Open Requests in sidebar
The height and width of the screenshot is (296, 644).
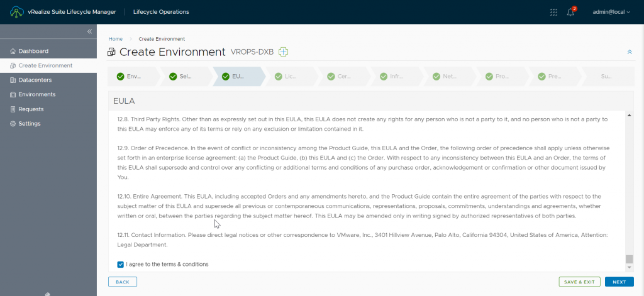tap(48, 109)
